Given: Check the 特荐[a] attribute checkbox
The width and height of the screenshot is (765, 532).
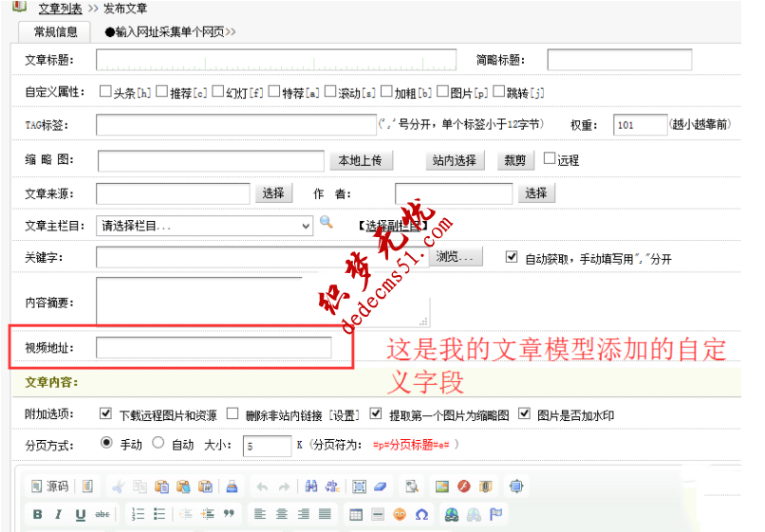Looking at the screenshot, I should click(274, 91).
